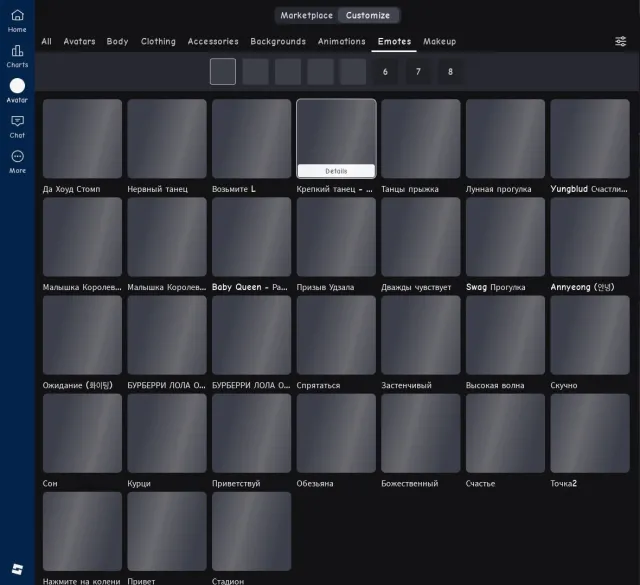The width and height of the screenshot is (640, 585).
Task: Choose the Обезьяна emote thumbnail
Action: 336,433
